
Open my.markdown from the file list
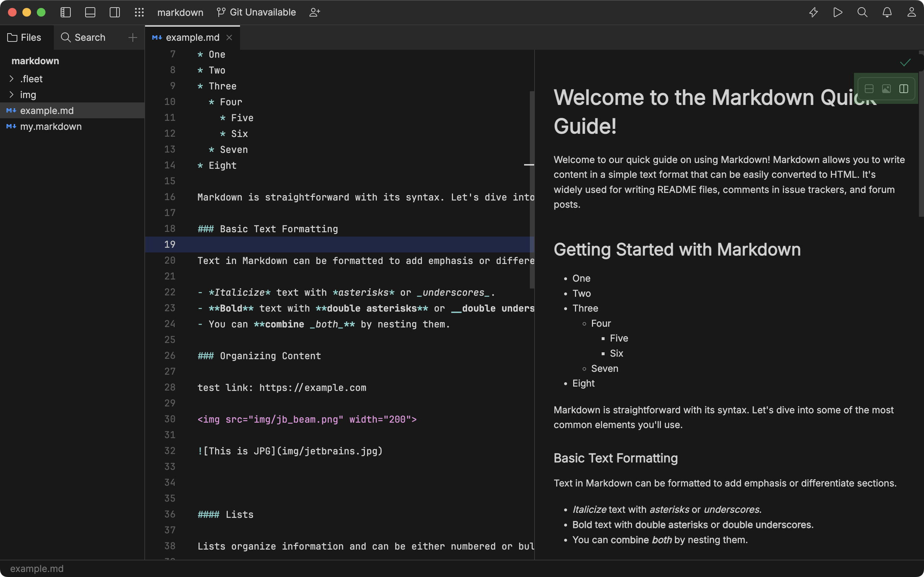click(51, 126)
